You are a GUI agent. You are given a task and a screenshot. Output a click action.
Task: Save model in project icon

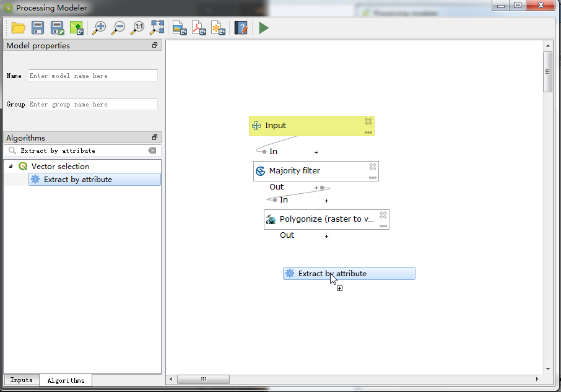pos(77,28)
